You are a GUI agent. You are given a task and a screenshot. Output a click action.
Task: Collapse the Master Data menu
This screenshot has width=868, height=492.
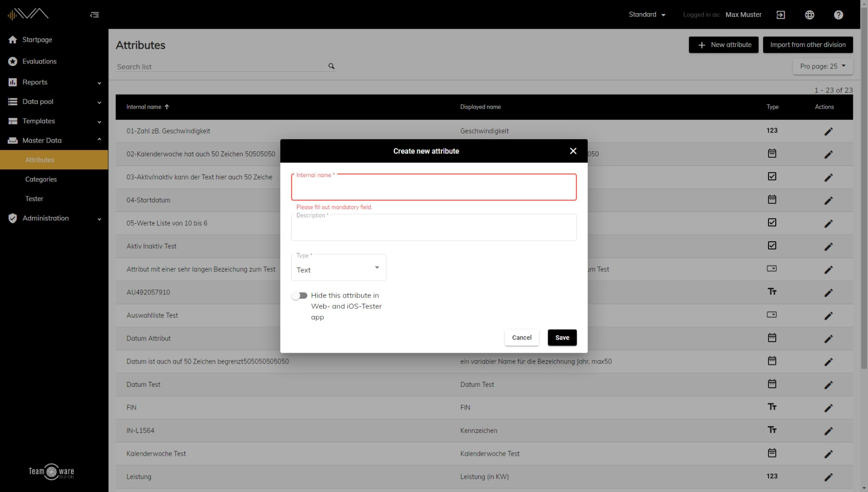(54, 140)
